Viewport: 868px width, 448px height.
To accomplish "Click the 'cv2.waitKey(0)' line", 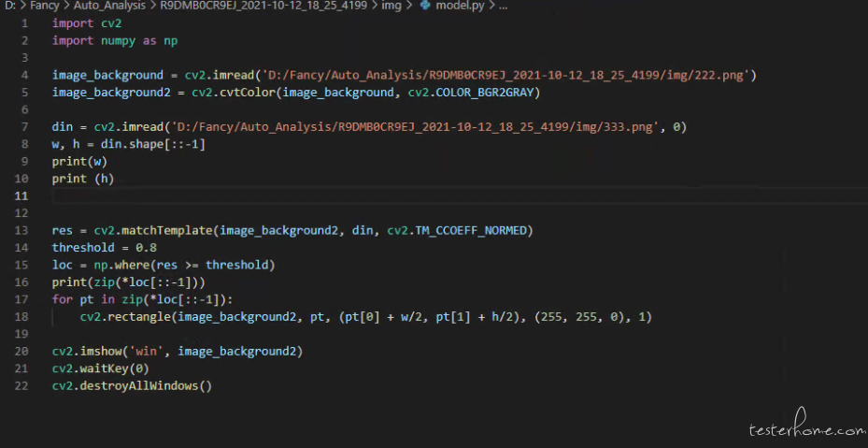I will pos(101,369).
